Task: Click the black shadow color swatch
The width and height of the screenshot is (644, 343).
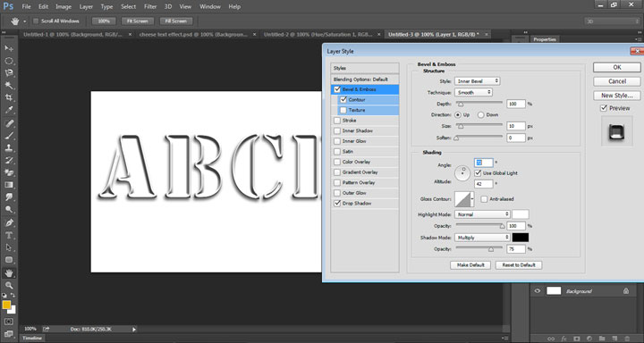Action: point(521,238)
